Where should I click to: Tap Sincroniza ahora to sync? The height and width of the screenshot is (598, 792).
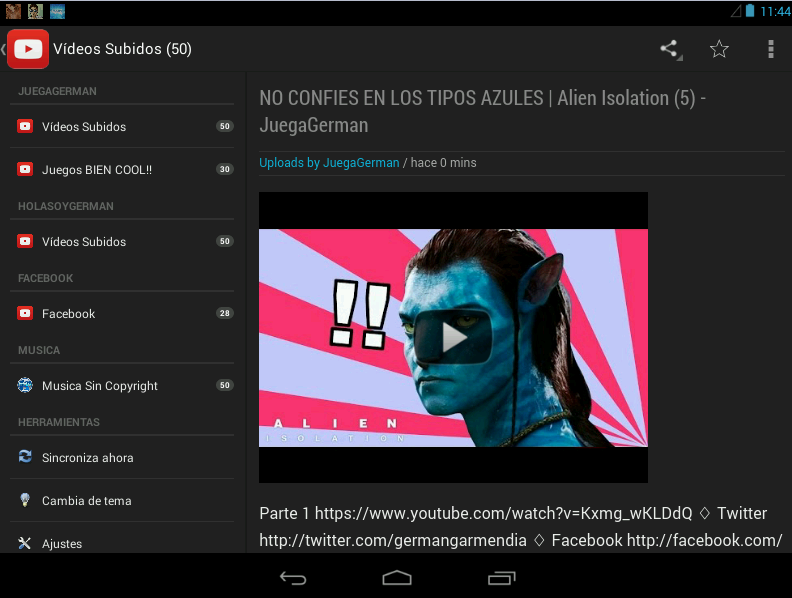point(122,458)
